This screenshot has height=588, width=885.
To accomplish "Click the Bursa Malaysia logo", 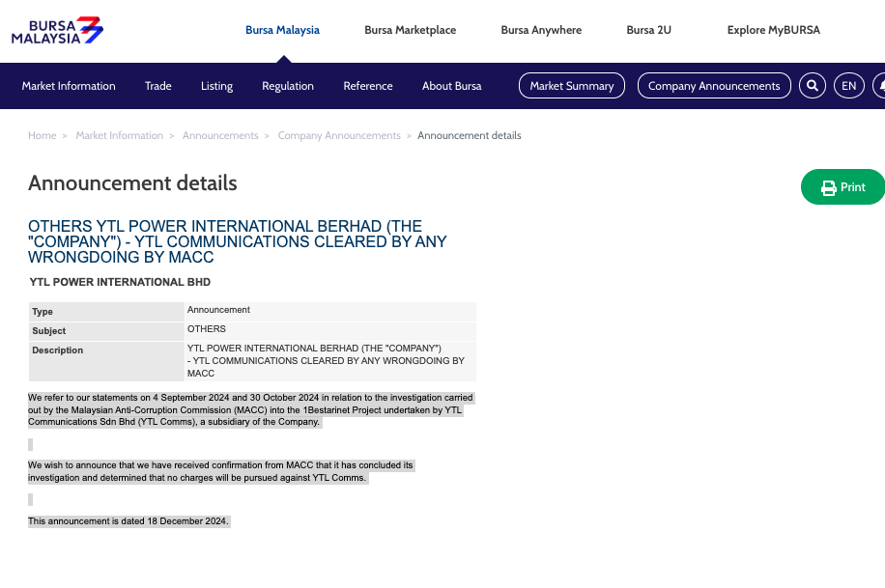I will coord(57,31).
